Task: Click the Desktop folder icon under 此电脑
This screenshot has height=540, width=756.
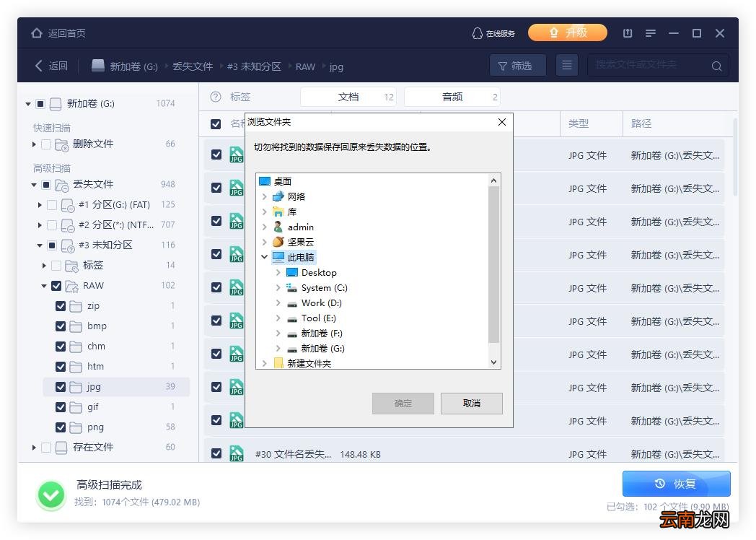Action: [291, 273]
